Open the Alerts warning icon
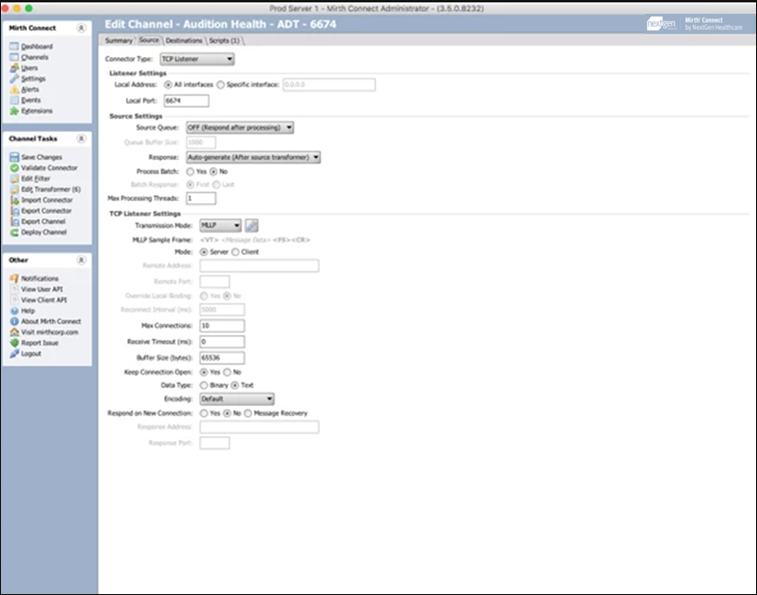The height and width of the screenshot is (595, 757). click(x=14, y=89)
